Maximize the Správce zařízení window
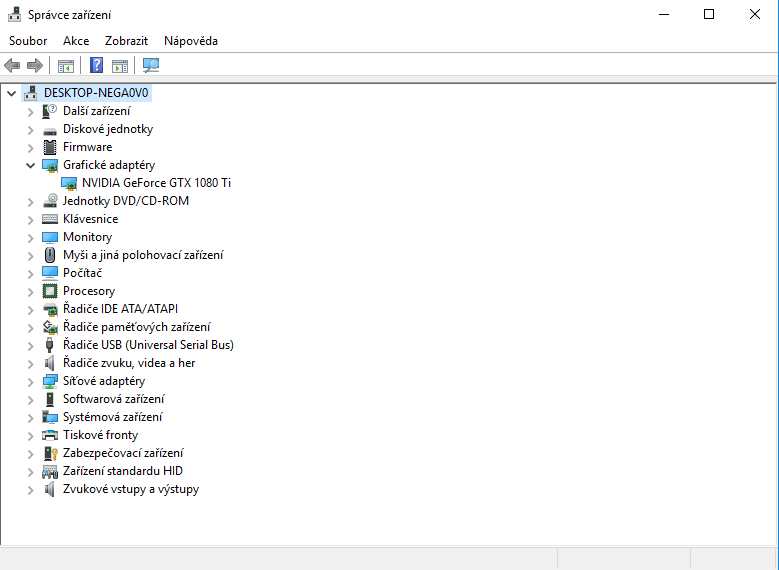The image size is (779, 570). point(709,14)
